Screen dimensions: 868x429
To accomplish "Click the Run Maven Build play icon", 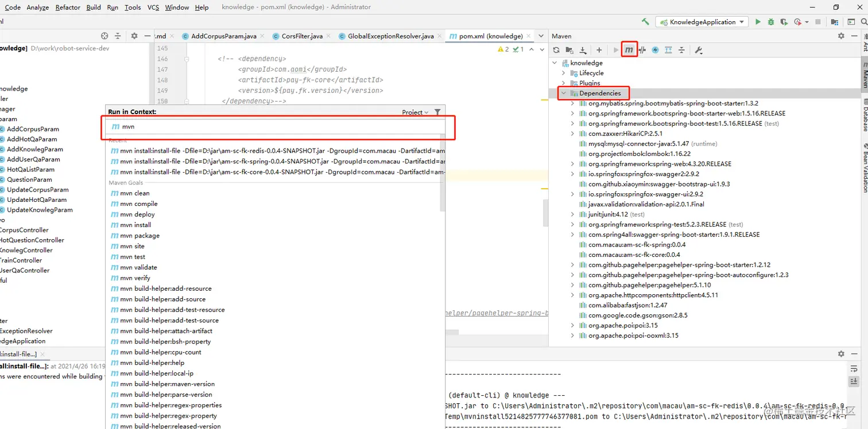I will [616, 50].
